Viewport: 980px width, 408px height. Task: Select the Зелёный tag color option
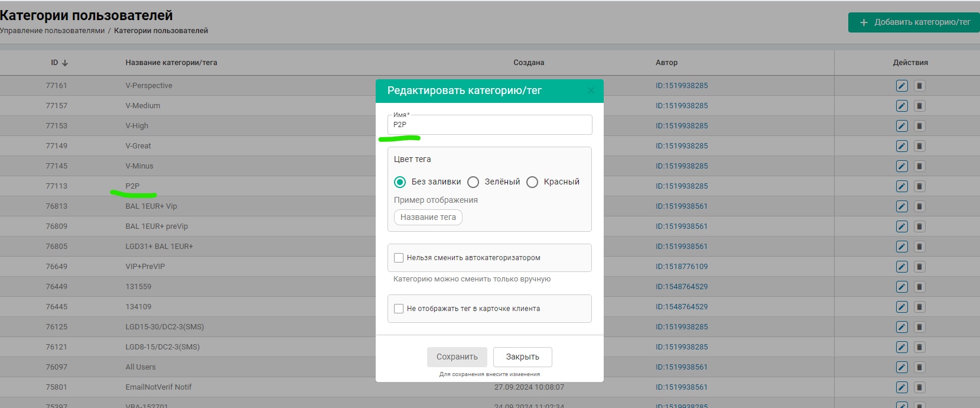[x=473, y=182]
